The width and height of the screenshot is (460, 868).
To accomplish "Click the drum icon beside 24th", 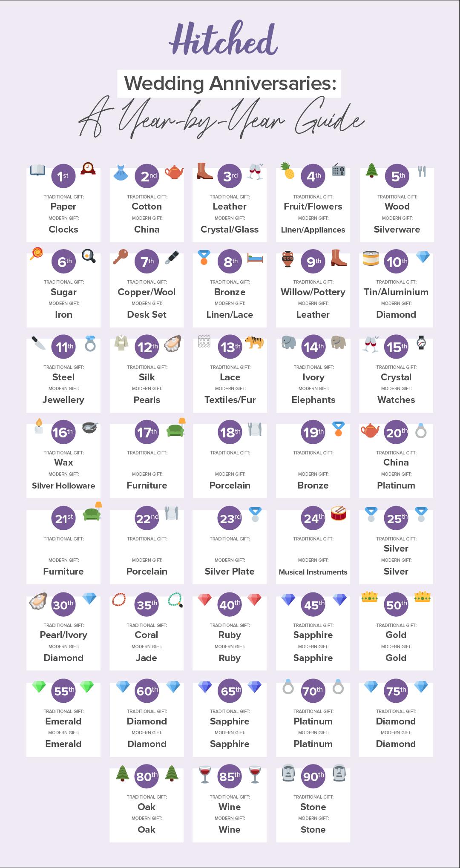I will coord(339,513).
